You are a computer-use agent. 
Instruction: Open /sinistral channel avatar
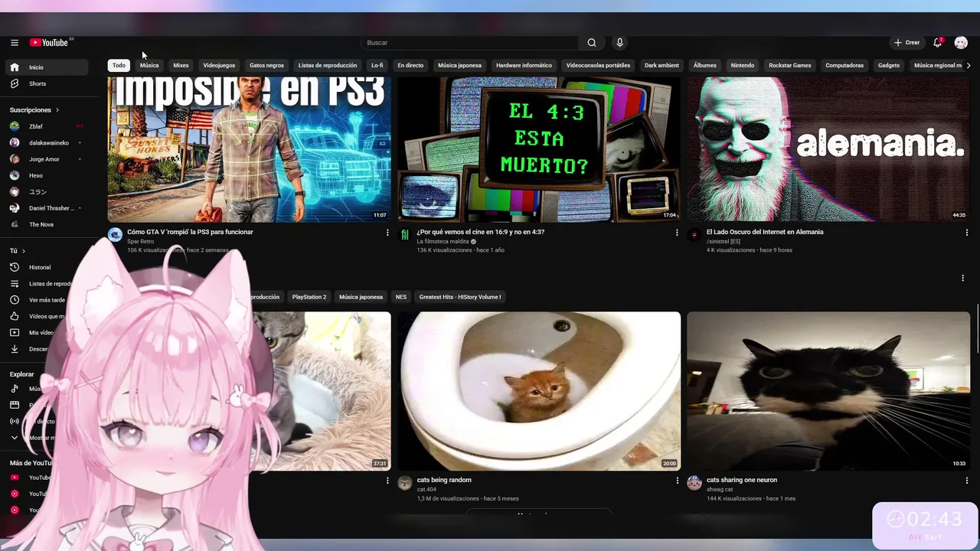(694, 235)
